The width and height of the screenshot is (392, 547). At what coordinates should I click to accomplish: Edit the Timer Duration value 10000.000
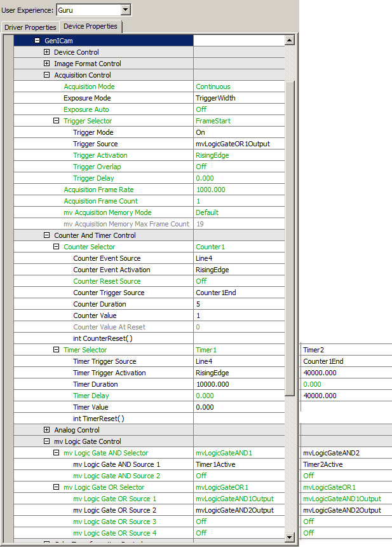coord(239,384)
